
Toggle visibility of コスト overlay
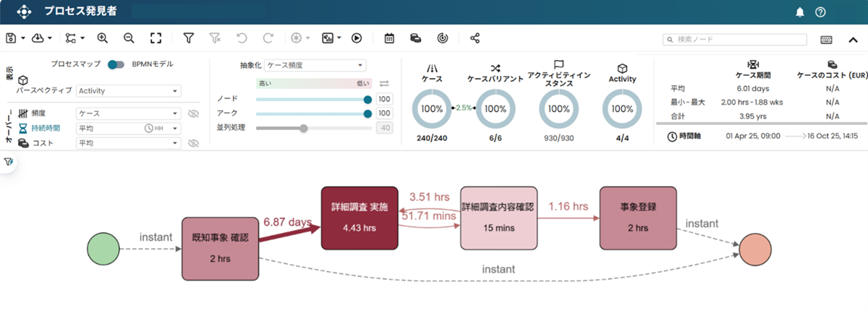click(x=193, y=143)
